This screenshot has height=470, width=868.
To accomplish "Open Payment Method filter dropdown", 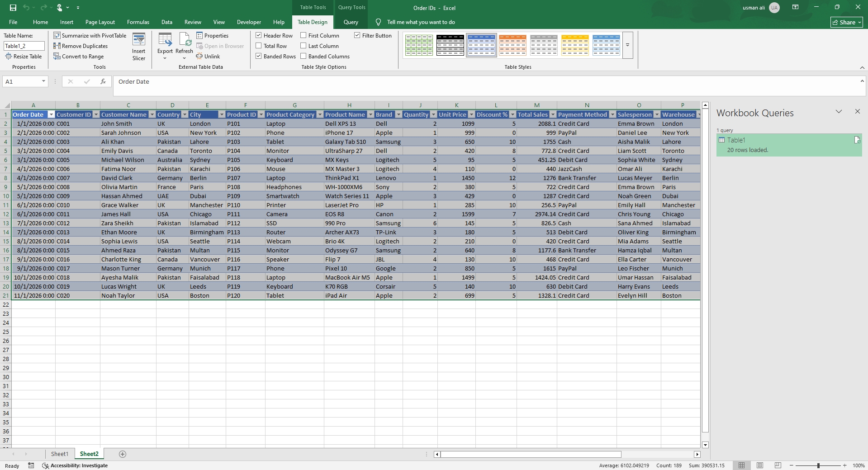I will tap(612, 115).
